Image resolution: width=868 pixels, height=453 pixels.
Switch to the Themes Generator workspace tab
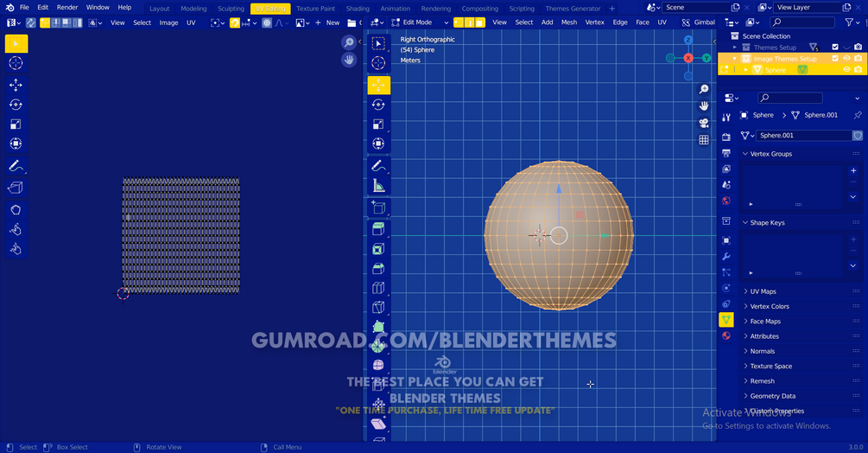573,9
